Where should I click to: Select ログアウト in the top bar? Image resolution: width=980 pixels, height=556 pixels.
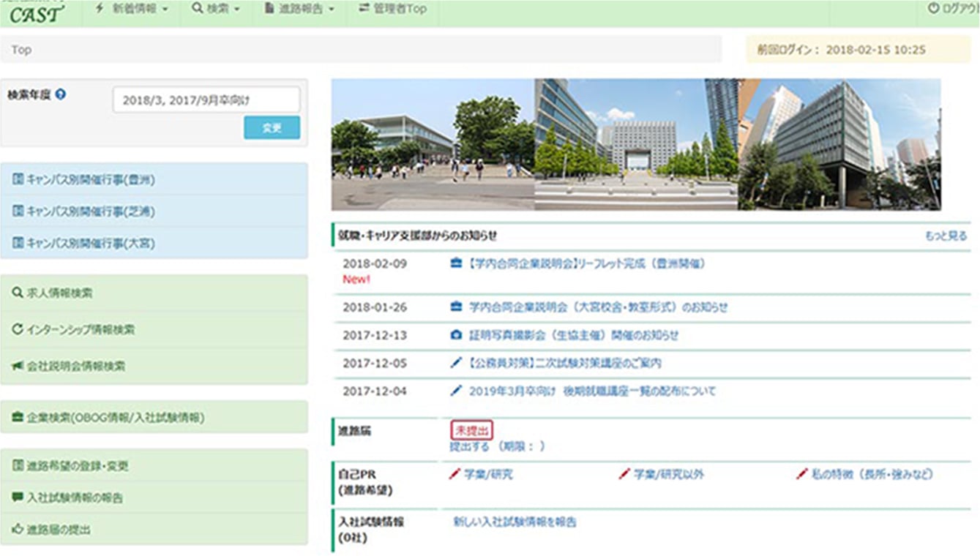pyautogui.click(x=953, y=10)
